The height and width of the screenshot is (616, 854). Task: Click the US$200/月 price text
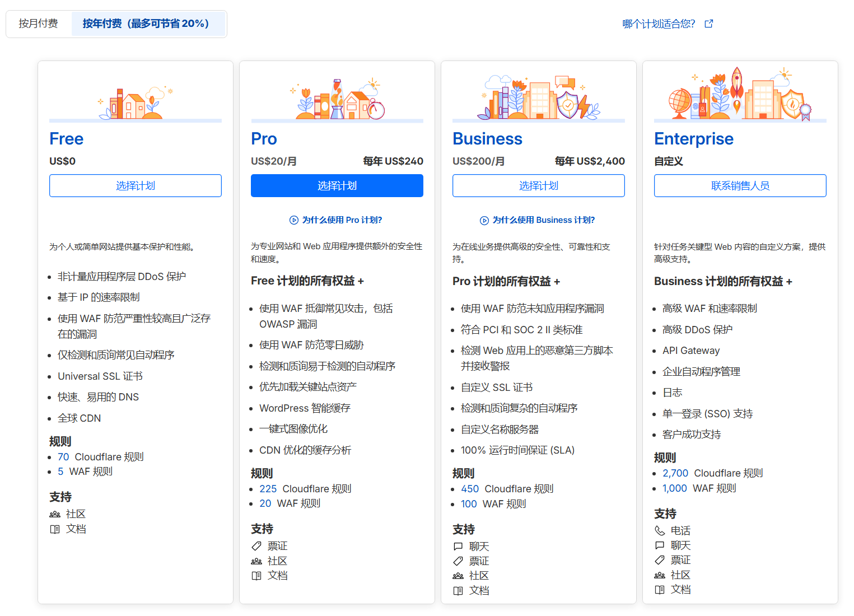tap(478, 161)
